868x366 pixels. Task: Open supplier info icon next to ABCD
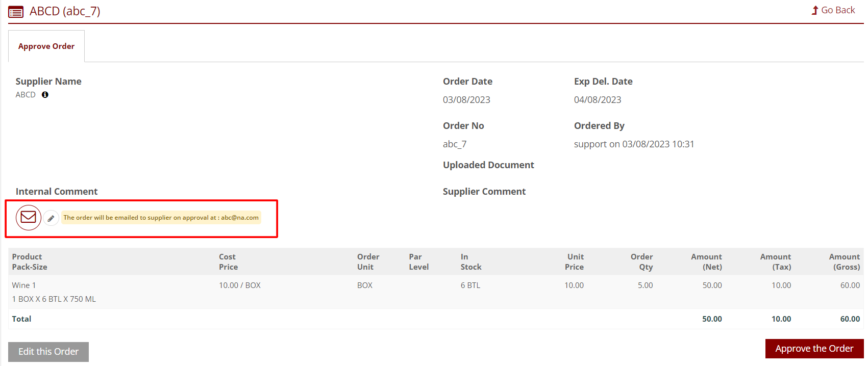coord(45,95)
